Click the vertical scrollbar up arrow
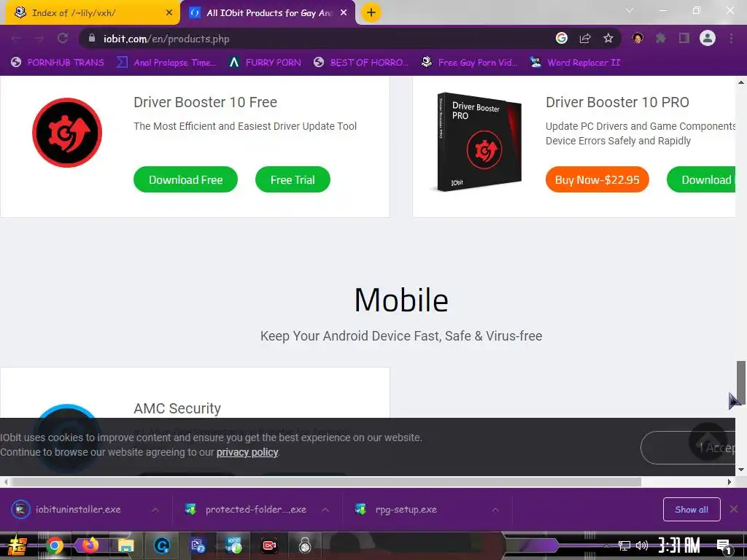 (741, 82)
